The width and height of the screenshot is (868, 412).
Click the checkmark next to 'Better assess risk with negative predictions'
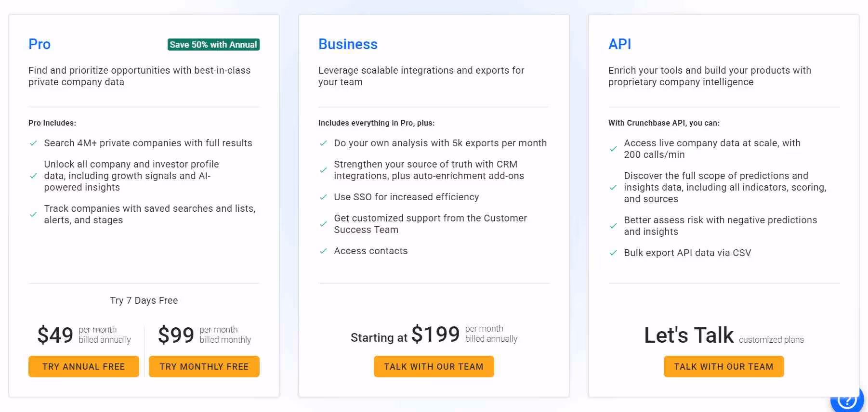pos(614,226)
